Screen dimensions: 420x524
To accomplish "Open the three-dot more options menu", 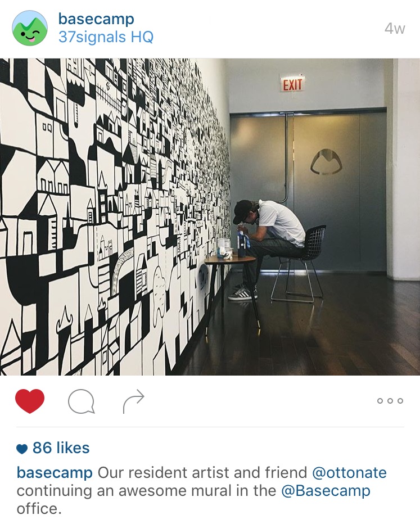I will (x=390, y=401).
